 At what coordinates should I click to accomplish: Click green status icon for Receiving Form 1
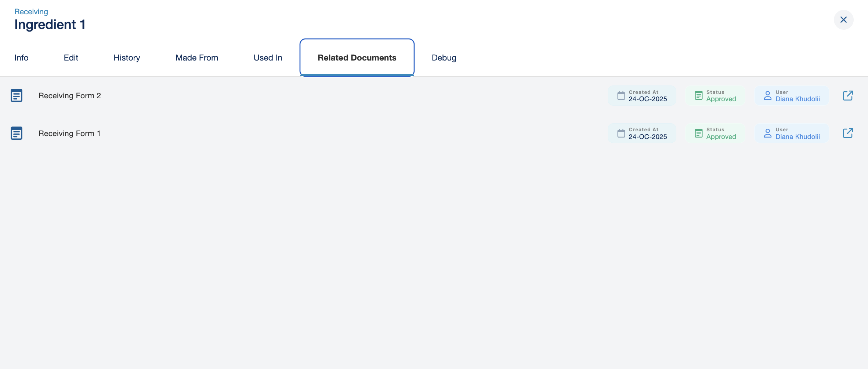698,133
